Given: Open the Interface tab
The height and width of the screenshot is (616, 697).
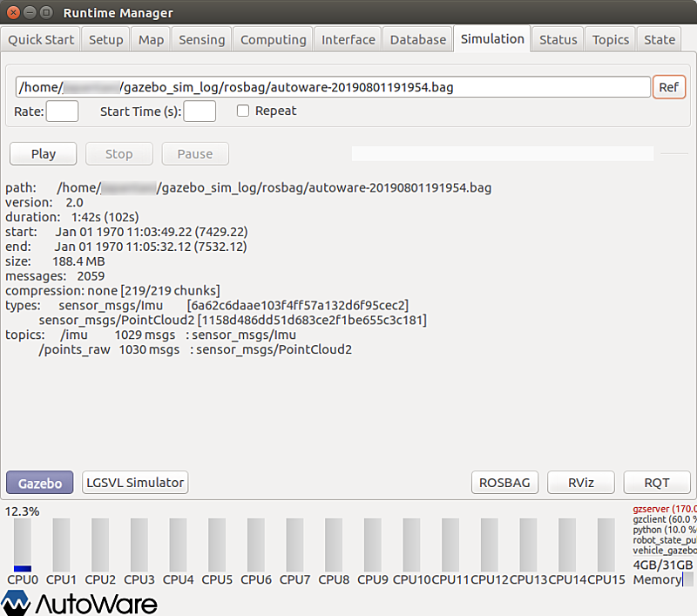Looking at the screenshot, I should [348, 39].
